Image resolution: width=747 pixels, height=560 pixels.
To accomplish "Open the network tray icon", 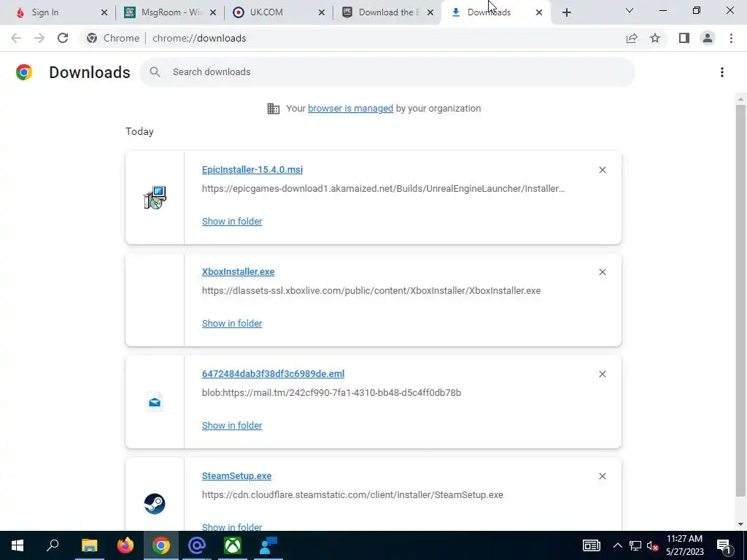I will pyautogui.click(x=635, y=545).
